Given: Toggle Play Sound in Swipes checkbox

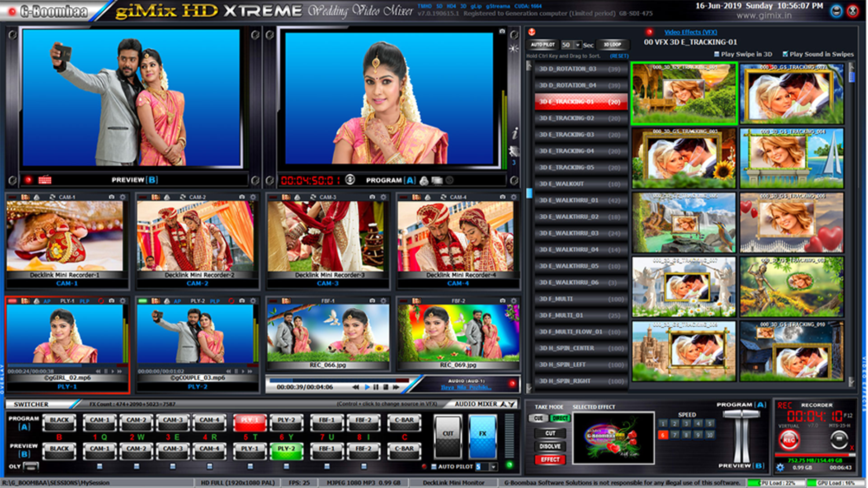Looking at the screenshot, I should click(785, 54).
